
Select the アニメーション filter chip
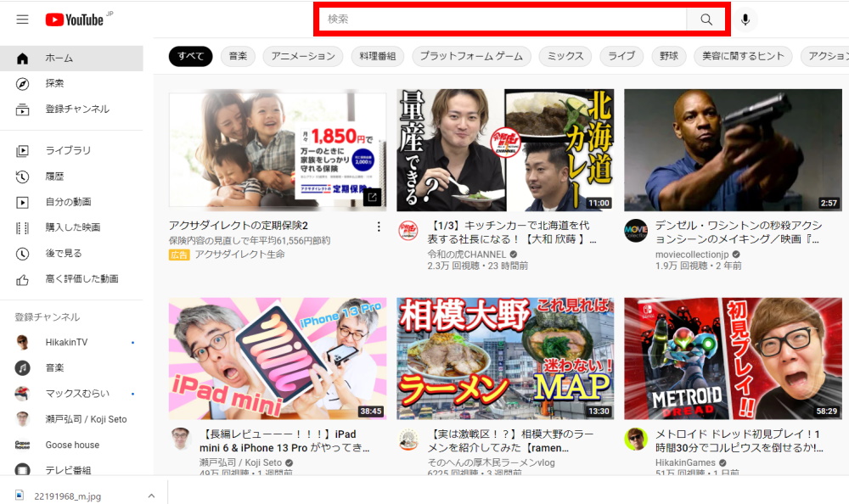pos(303,56)
